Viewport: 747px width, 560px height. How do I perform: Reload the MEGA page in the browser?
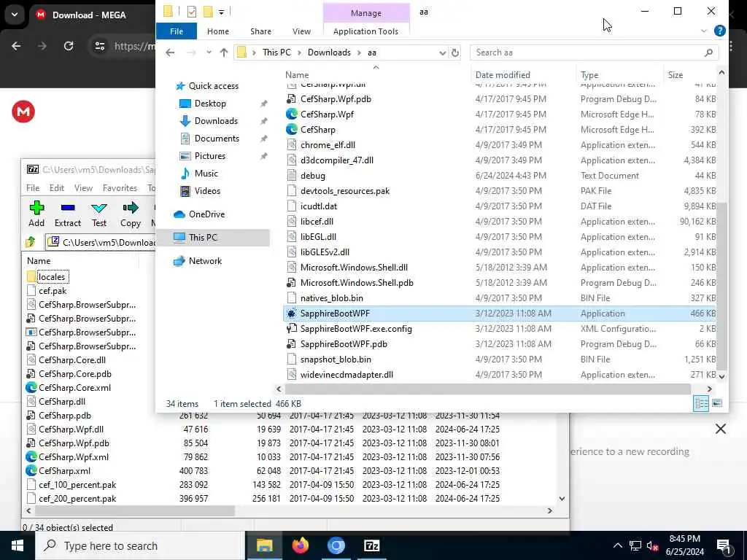69,46
